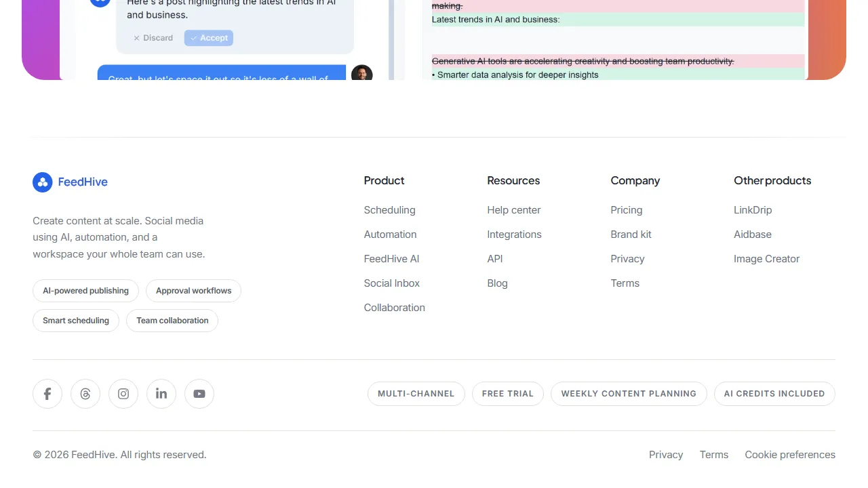The image size is (868, 488).
Task: Open FeedHive's Facebook page icon
Action: click(x=47, y=394)
